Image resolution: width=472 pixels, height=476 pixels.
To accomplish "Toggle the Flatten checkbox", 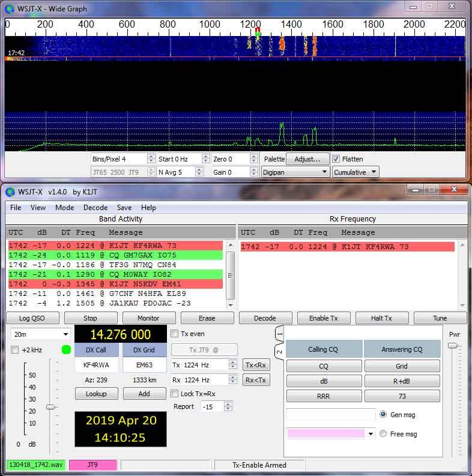I will point(336,159).
